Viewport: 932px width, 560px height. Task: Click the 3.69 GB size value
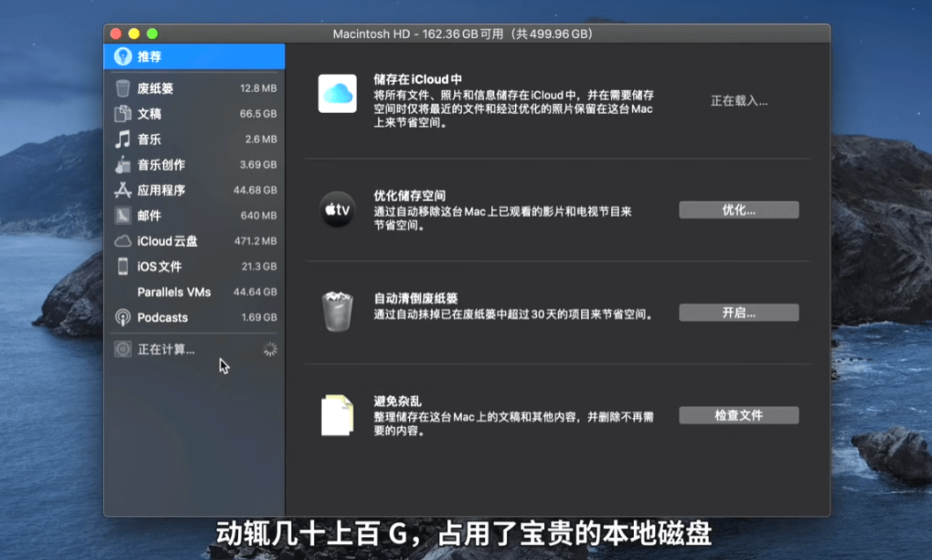click(258, 165)
